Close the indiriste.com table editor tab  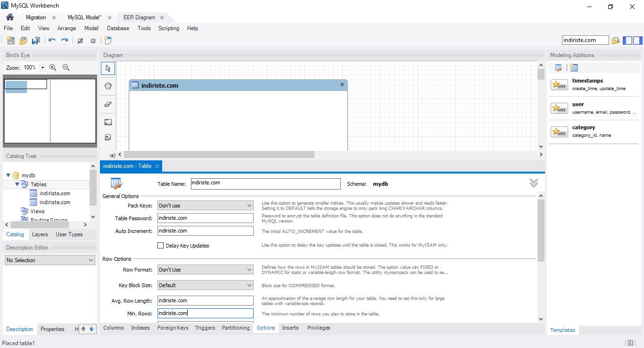[x=157, y=166]
